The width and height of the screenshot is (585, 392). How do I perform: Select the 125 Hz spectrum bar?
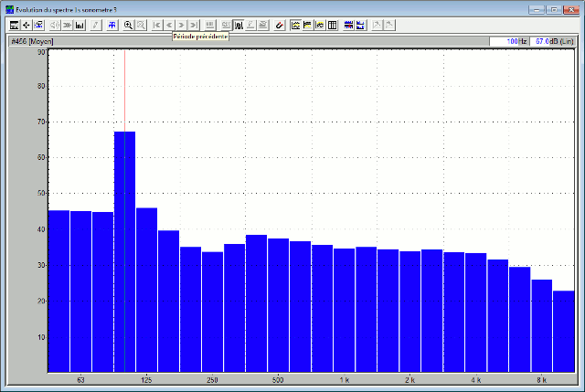(146, 291)
